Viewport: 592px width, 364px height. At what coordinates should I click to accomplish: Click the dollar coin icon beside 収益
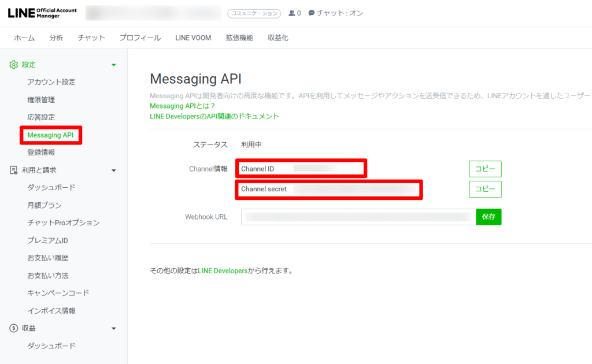(x=14, y=328)
